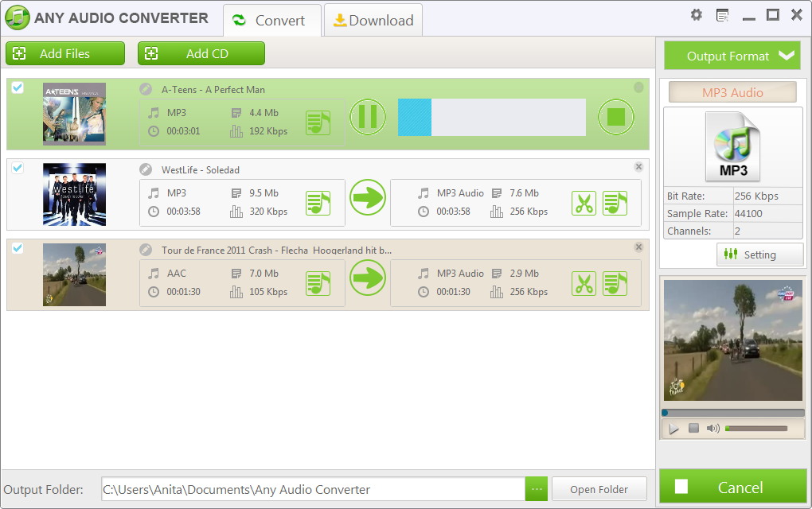
Task: Click the output file icon for Tour de France
Action: 615,283
